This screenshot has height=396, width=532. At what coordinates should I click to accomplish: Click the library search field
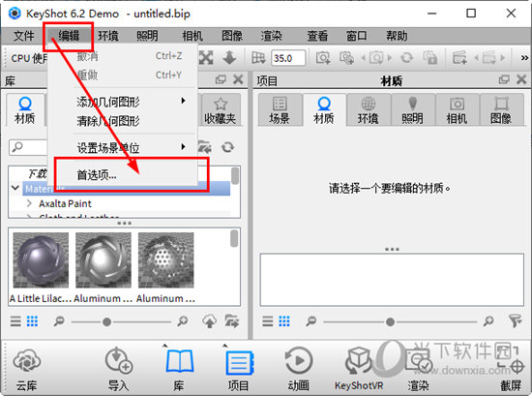28,147
